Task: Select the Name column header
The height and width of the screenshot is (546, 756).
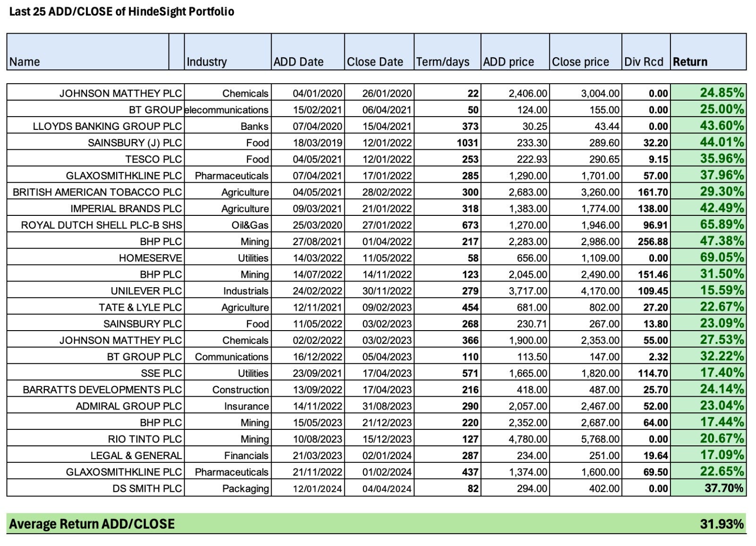Action: point(88,52)
